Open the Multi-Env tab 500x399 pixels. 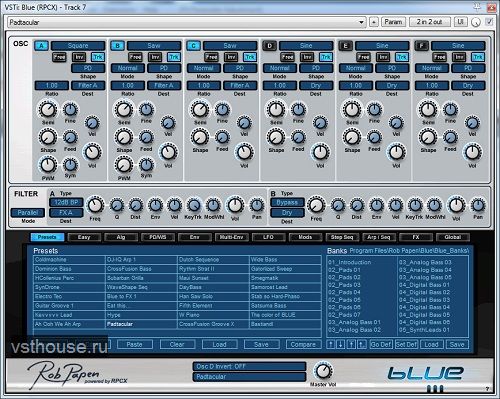click(x=232, y=237)
